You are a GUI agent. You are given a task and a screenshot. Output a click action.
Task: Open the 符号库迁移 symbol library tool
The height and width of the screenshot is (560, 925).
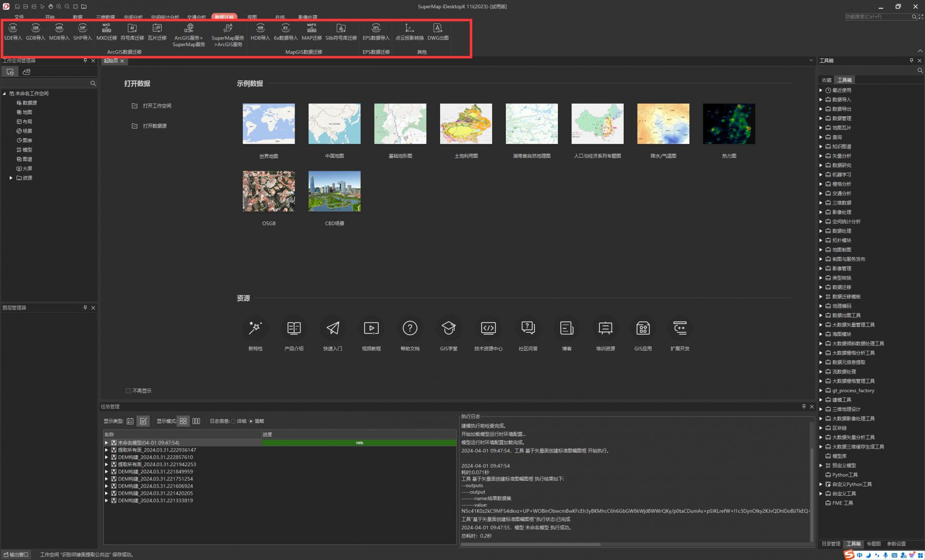(x=132, y=32)
